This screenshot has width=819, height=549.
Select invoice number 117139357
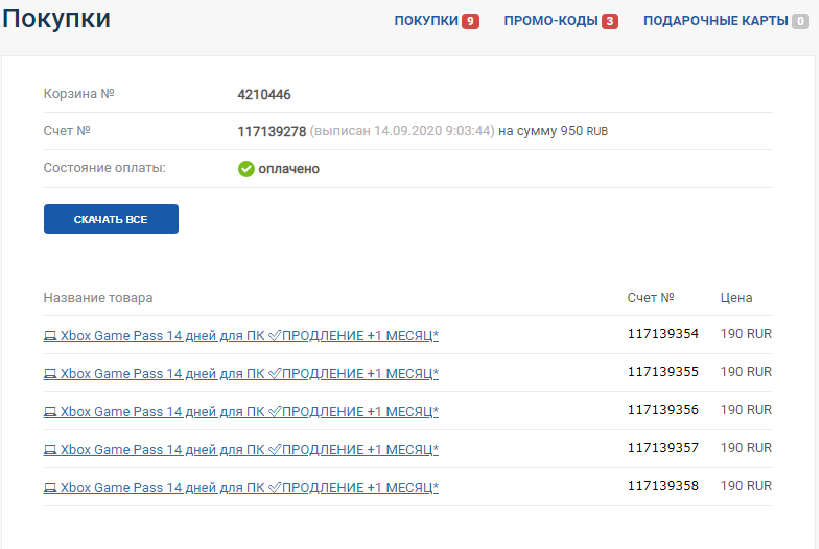click(x=663, y=448)
